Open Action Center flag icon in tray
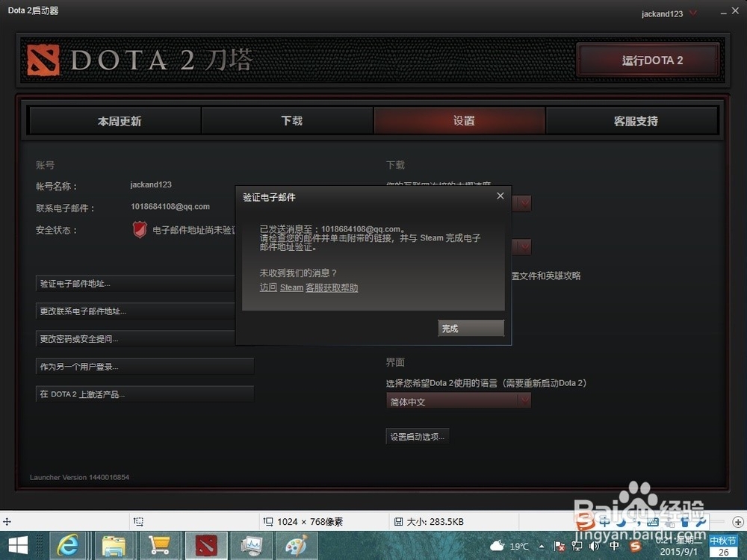Image resolution: width=747 pixels, height=560 pixels. [560, 547]
